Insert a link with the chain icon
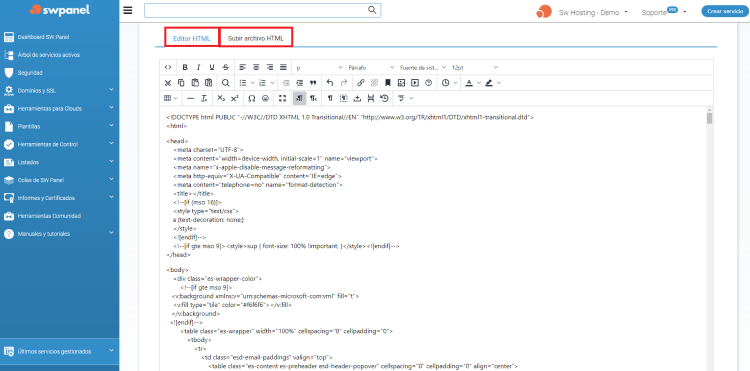 pos(361,83)
